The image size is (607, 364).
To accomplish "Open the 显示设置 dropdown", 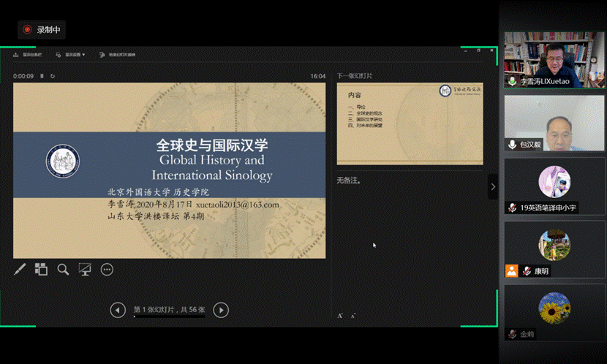I will click(x=71, y=54).
